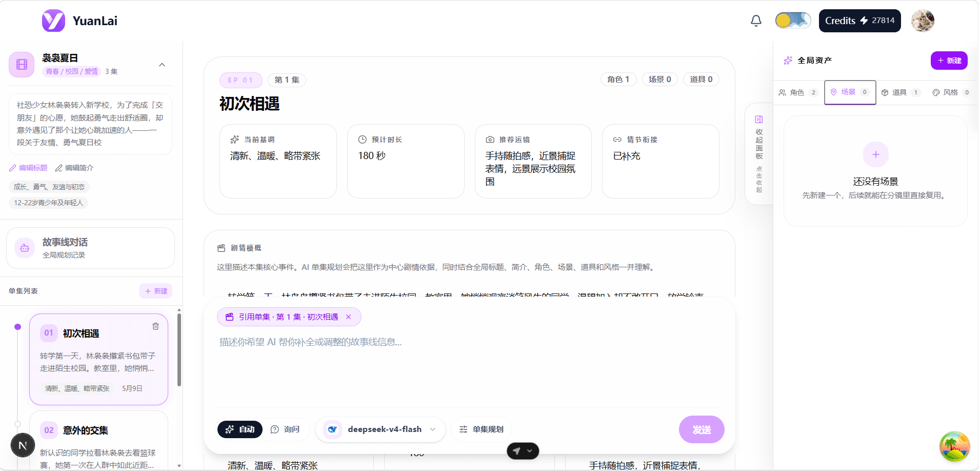Click the 场景 0 counter chip
980x471 pixels.
tap(660, 80)
